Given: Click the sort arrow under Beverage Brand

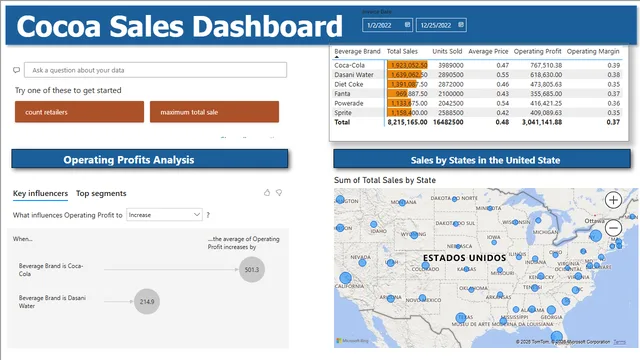Looking at the screenshot, I should (337, 57).
